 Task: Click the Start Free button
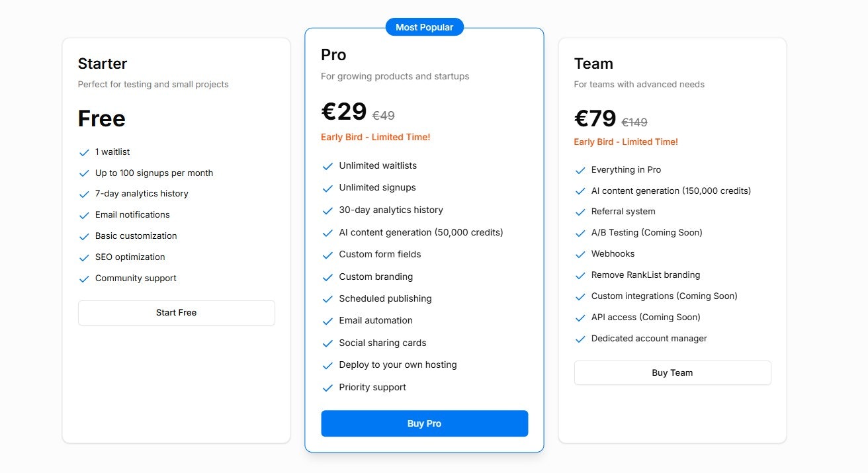(x=176, y=313)
